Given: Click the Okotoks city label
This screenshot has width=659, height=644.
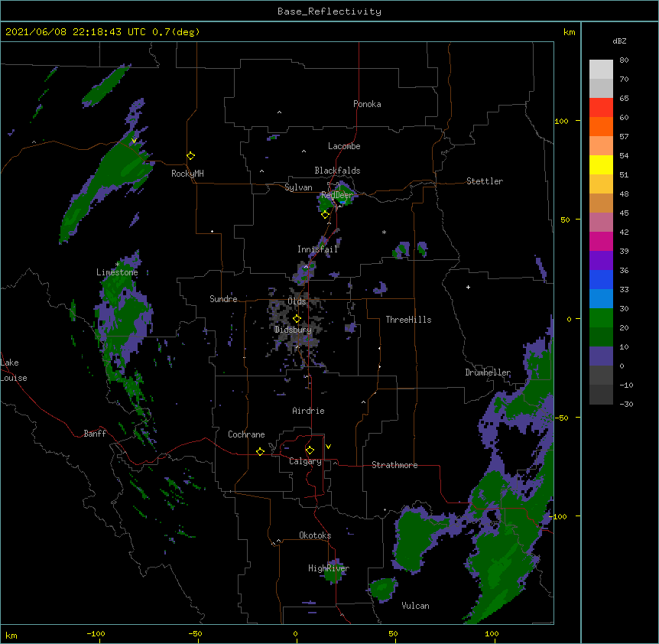Looking at the screenshot, I should pos(315,535).
